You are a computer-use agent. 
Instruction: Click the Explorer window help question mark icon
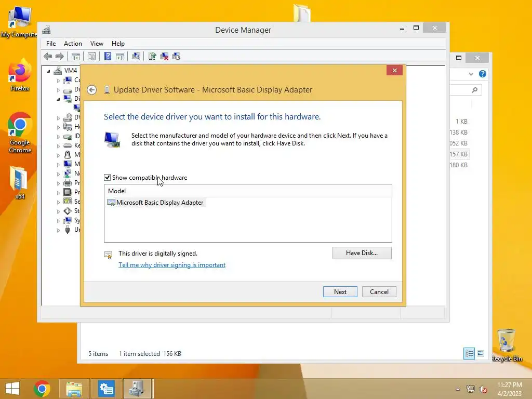pos(483,74)
